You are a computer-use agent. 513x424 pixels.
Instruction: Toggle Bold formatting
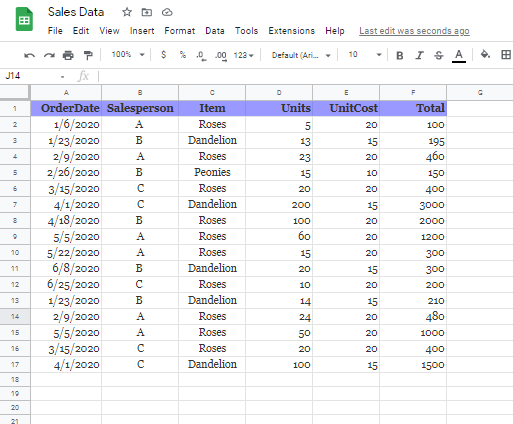400,55
